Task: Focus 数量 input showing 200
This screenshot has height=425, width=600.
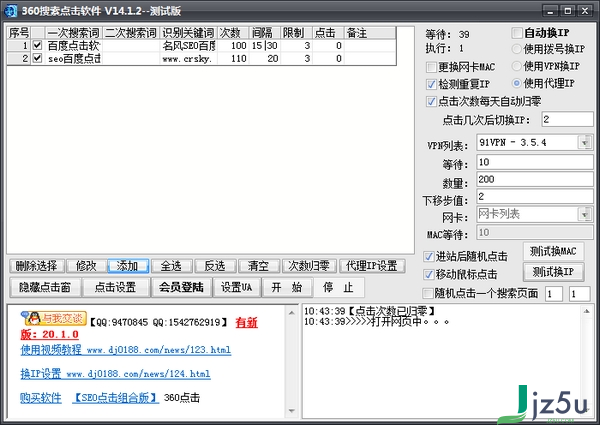Action: 535,179
